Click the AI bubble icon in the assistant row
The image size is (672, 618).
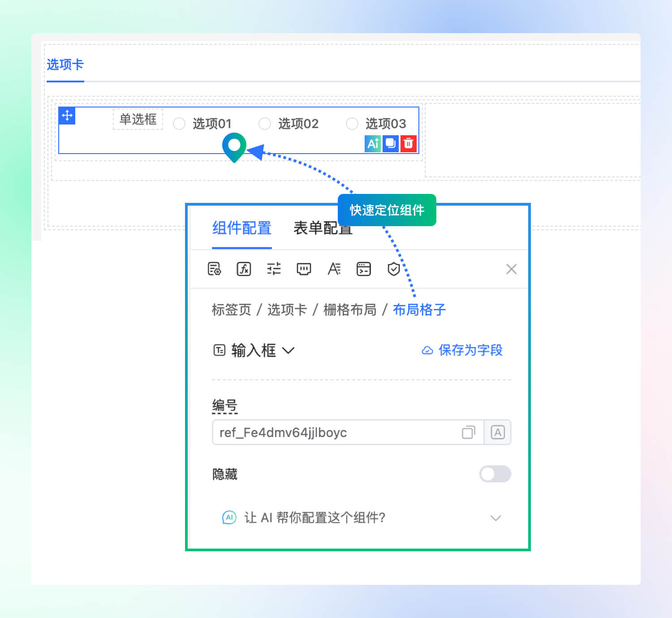229,518
